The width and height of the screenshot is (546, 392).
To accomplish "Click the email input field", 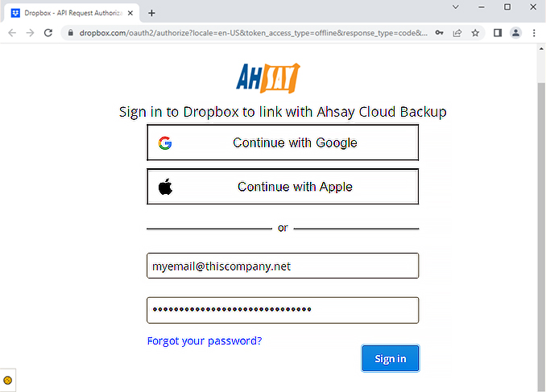I will (283, 266).
